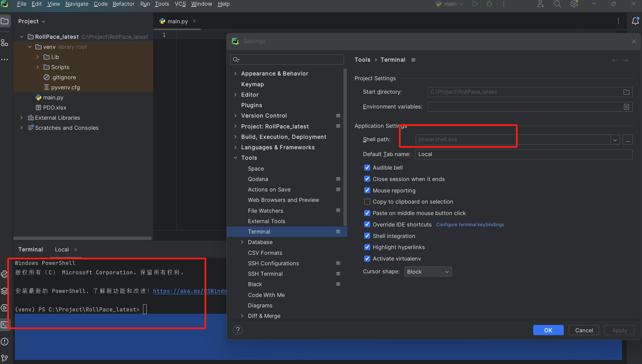
Task: Open the Problems tool window icon
Action: (5, 342)
